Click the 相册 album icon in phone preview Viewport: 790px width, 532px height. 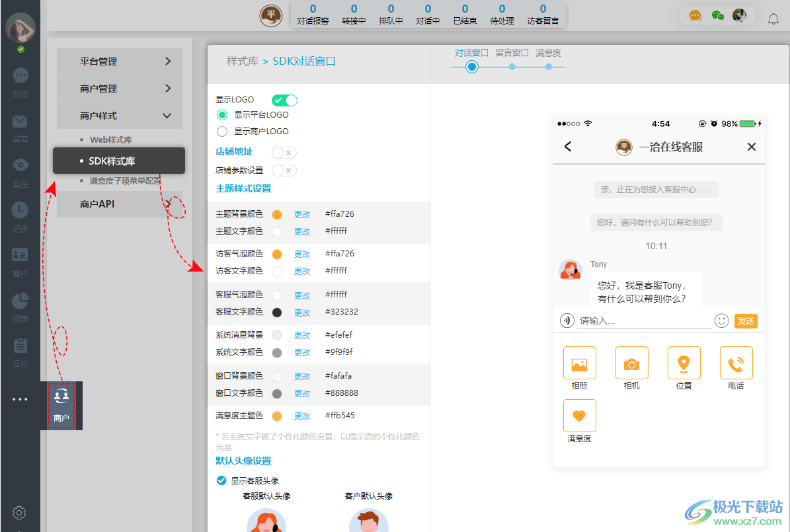click(x=579, y=363)
